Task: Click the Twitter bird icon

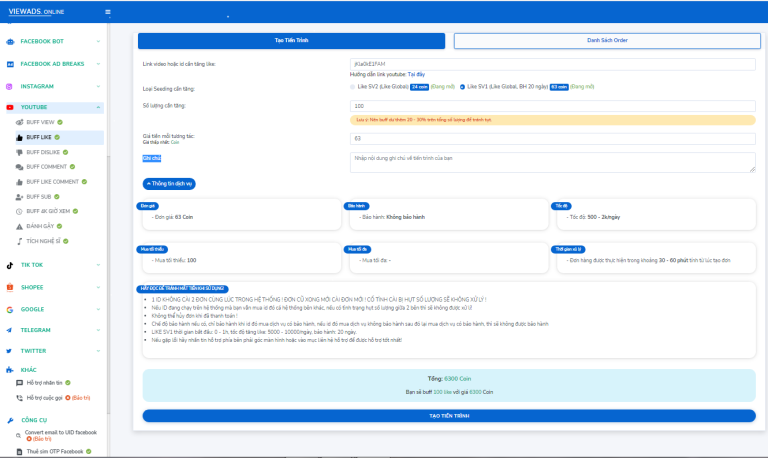Action: [x=9, y=351]
